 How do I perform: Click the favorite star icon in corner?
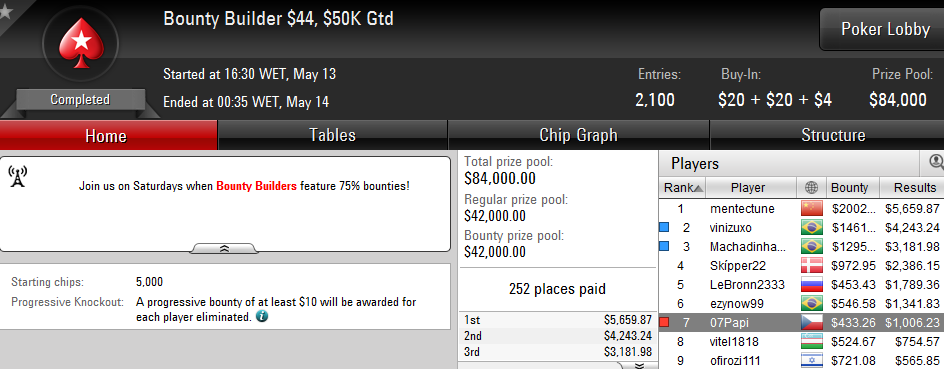coord(5,10)
